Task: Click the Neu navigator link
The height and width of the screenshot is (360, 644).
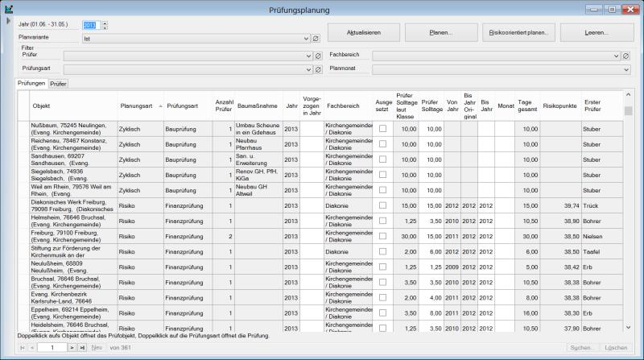Action: click(97, 348)
